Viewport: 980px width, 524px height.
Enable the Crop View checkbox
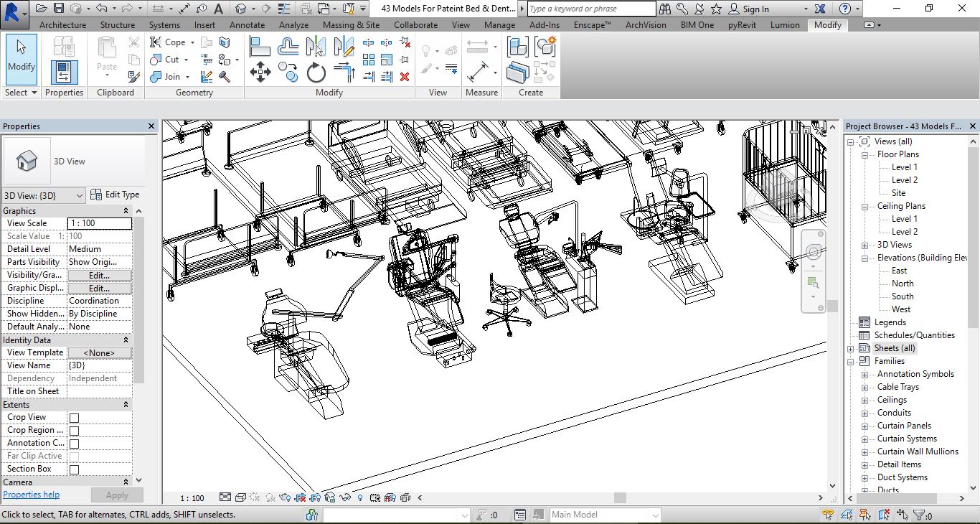click(x=74, y=418)
